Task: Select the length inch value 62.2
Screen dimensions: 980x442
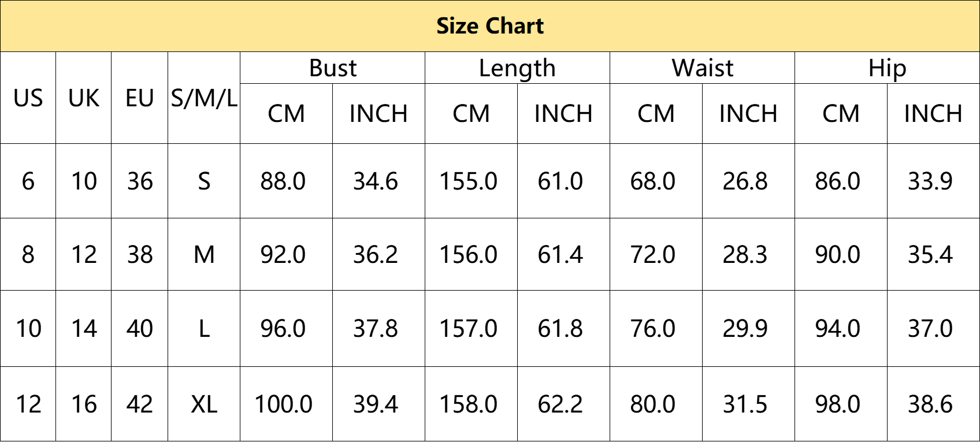Action: [x=560, y=404]
